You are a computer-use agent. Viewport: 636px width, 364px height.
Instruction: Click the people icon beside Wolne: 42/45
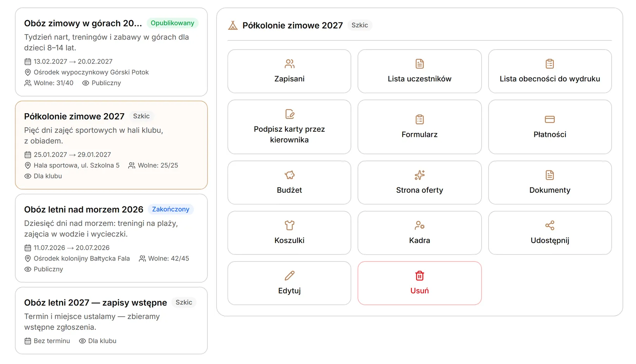click(x=142, y=259)
